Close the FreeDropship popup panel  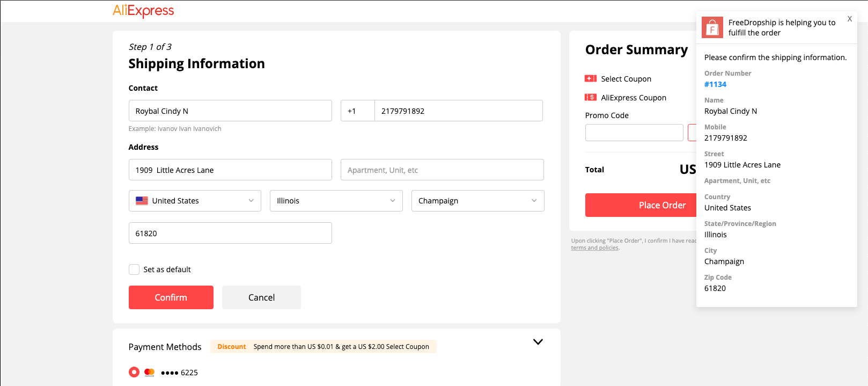coord(849,19)
